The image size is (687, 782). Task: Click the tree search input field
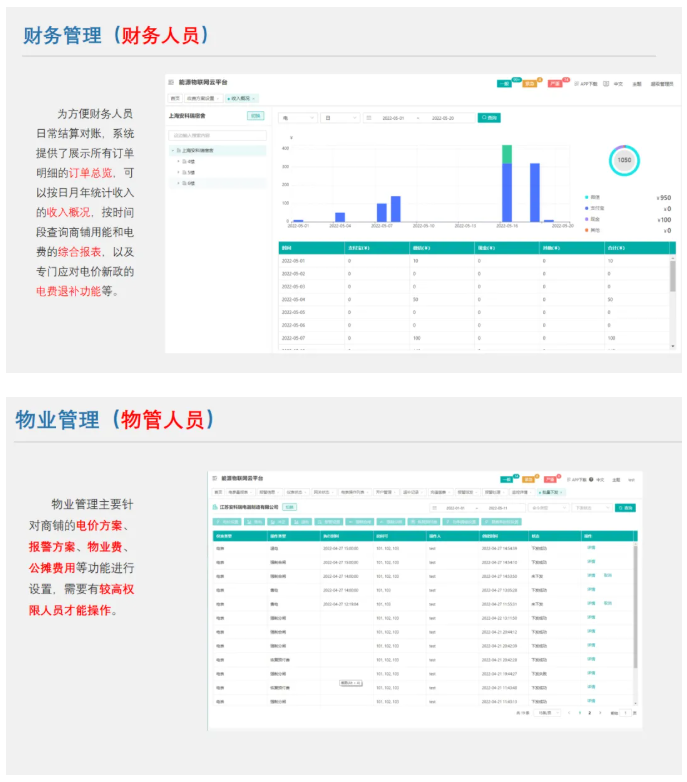coord(217,135)
